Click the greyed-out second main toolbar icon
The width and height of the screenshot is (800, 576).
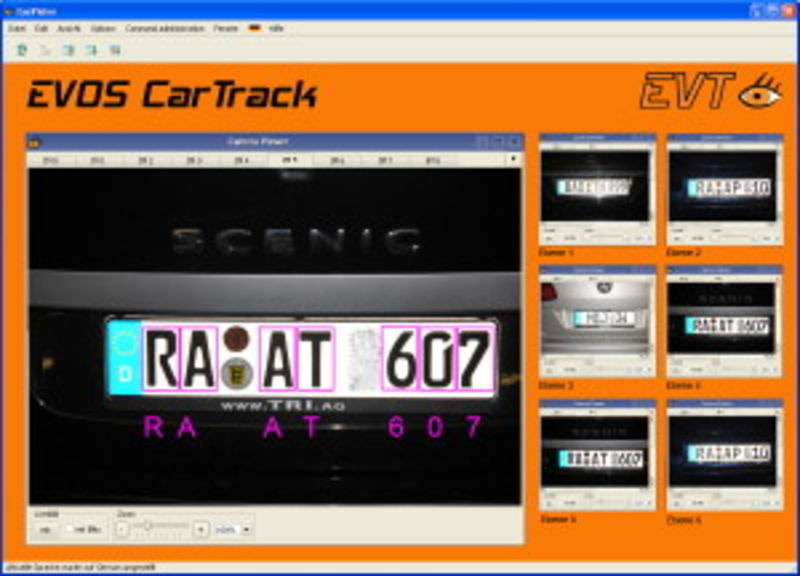[x=45, y=50]
